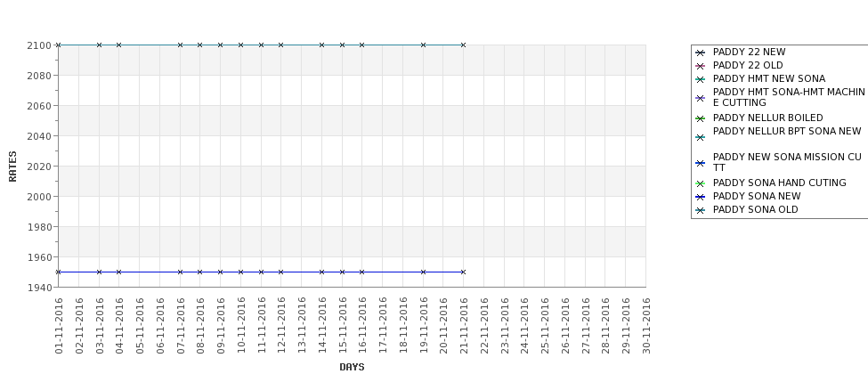The height and width of the screenshot is (382, 868).
Task: Click the 05-11-2016 date label
Action: pos(140,326)
